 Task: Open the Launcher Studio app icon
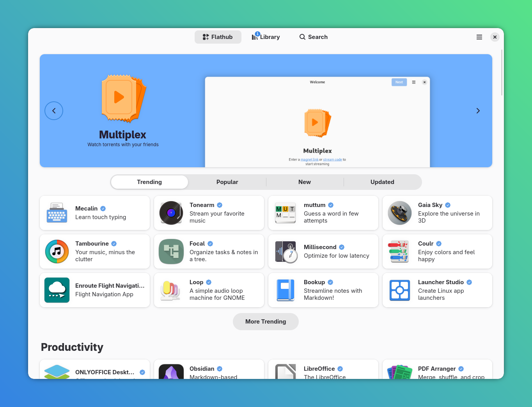400,290
